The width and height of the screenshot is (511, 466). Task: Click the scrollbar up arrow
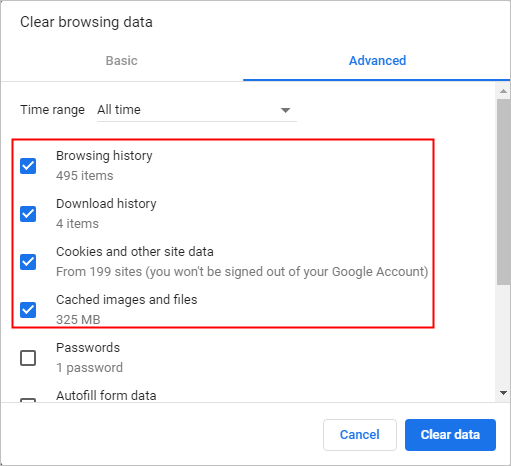pos(503,91)
